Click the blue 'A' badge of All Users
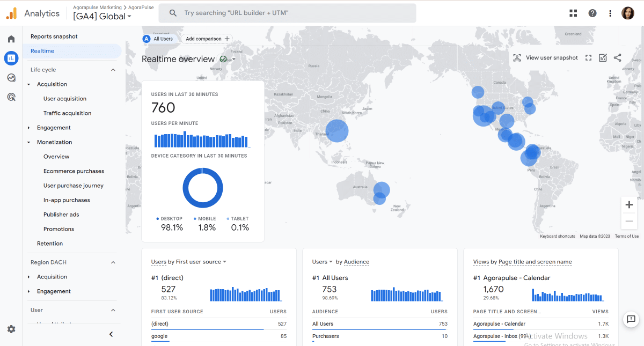The width and height of the screenshot is (644, 346). pos(147,39)
